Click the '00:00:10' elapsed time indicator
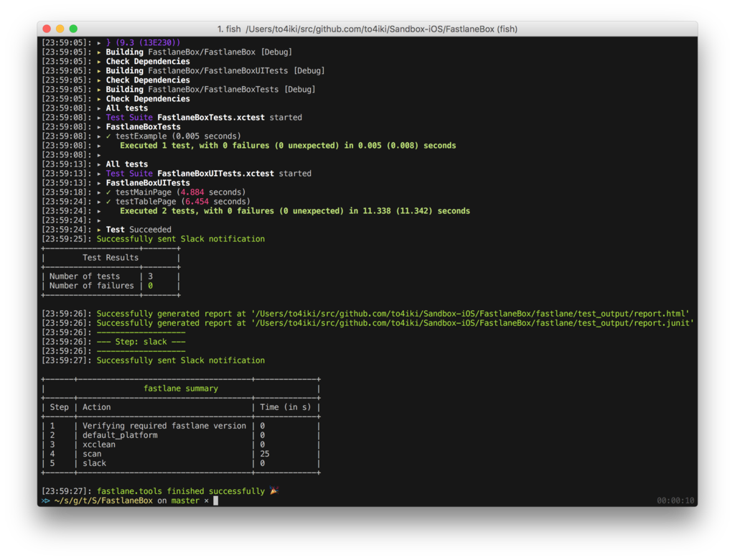 tap(675, 500)
